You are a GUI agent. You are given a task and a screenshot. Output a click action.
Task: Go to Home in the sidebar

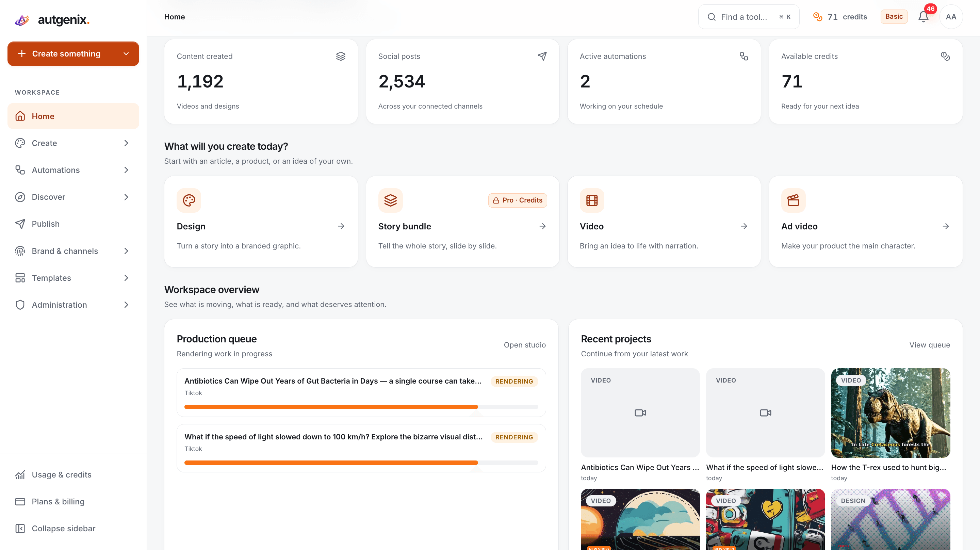click(x=73, y=116)
